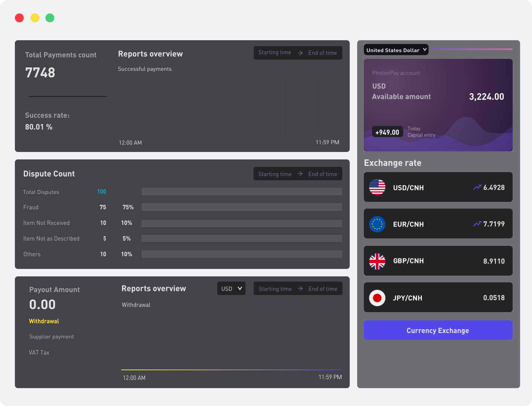Click the Fraud row label
The height and width of the screenshot is (406, 532).
coord(31,207)
